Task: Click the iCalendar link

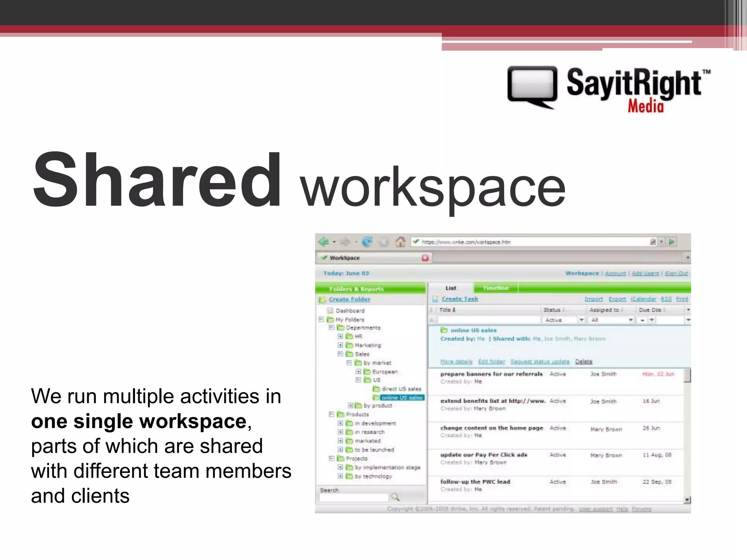Action: point(643,299)
